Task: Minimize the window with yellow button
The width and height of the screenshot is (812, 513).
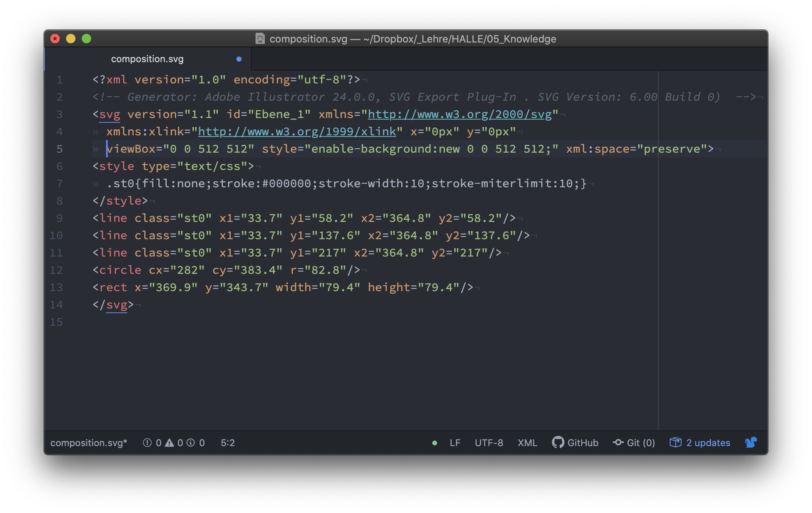Action: 71,39
